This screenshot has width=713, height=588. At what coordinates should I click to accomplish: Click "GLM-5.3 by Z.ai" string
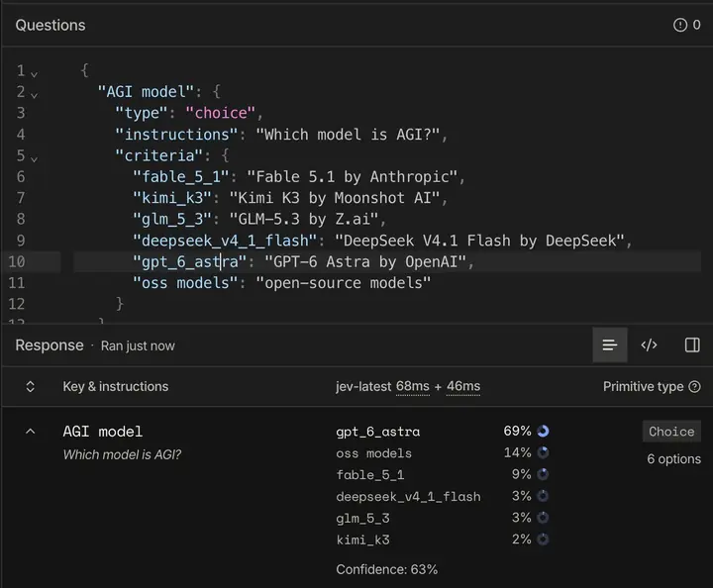click(304, 220)
